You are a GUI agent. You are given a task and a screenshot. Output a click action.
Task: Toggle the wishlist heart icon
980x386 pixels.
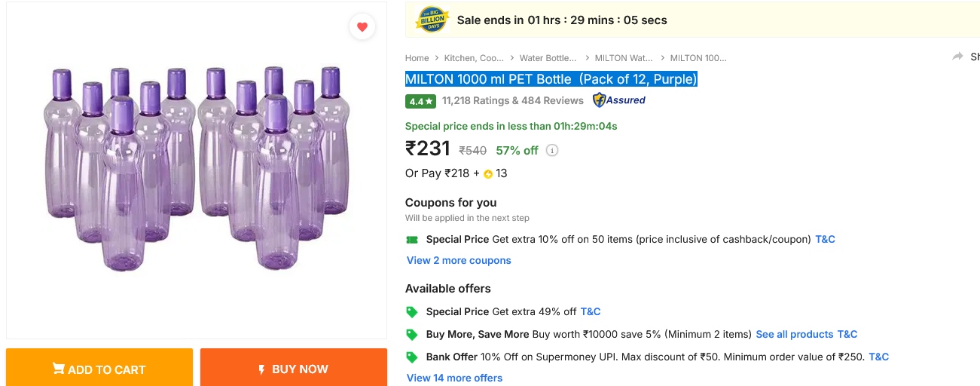click(x=362, y=27)
